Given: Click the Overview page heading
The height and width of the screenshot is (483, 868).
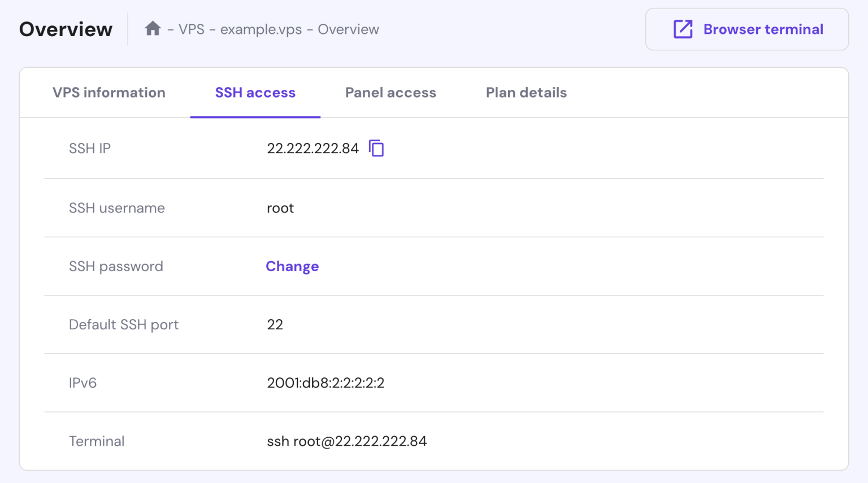Looking at the screenshot, I should (66, 29).
